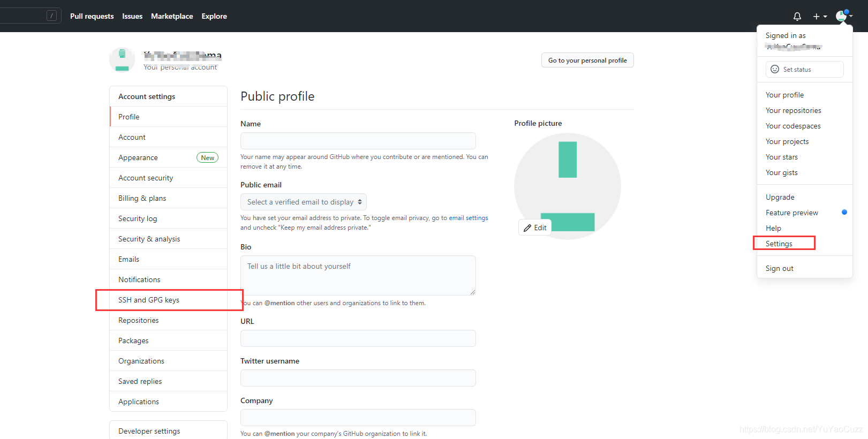Click Set status button in user menu

tap(805, 69)
